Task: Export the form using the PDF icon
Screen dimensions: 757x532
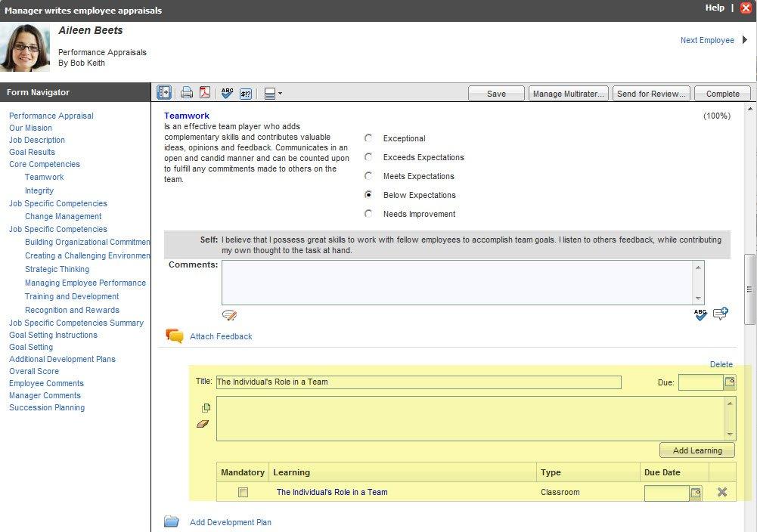Action: (205, 92)
